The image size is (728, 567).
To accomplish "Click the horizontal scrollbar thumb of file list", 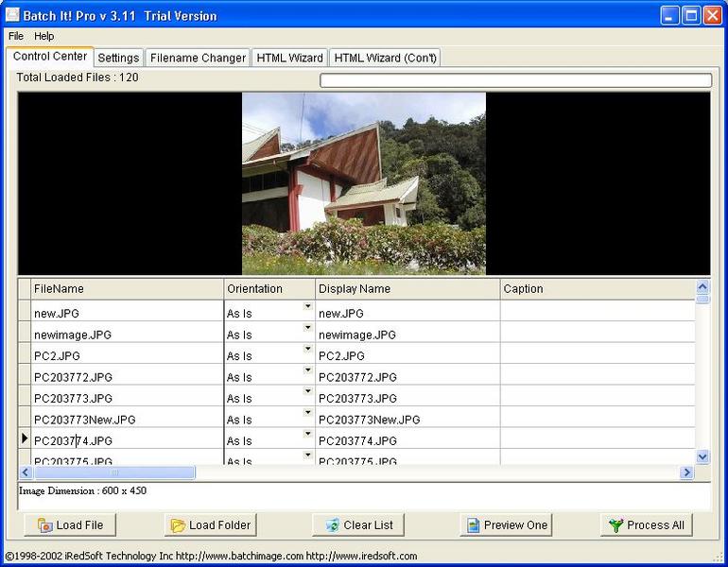I will point(114,472).
